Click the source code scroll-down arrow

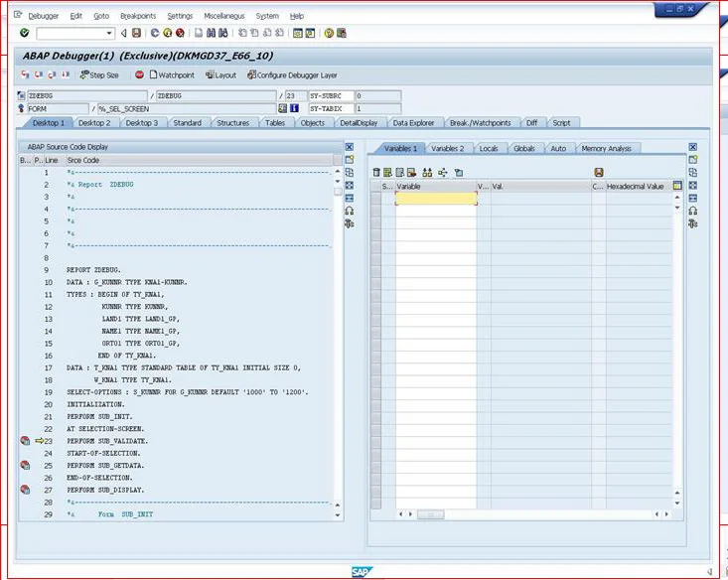(x=338, y=515)
